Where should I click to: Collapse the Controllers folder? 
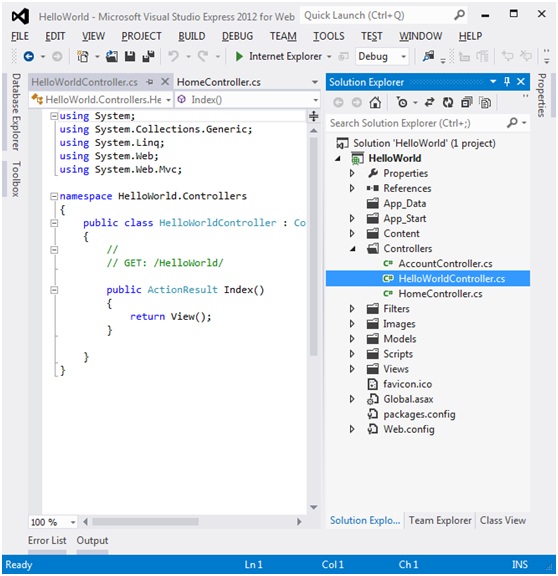[353, 249]
